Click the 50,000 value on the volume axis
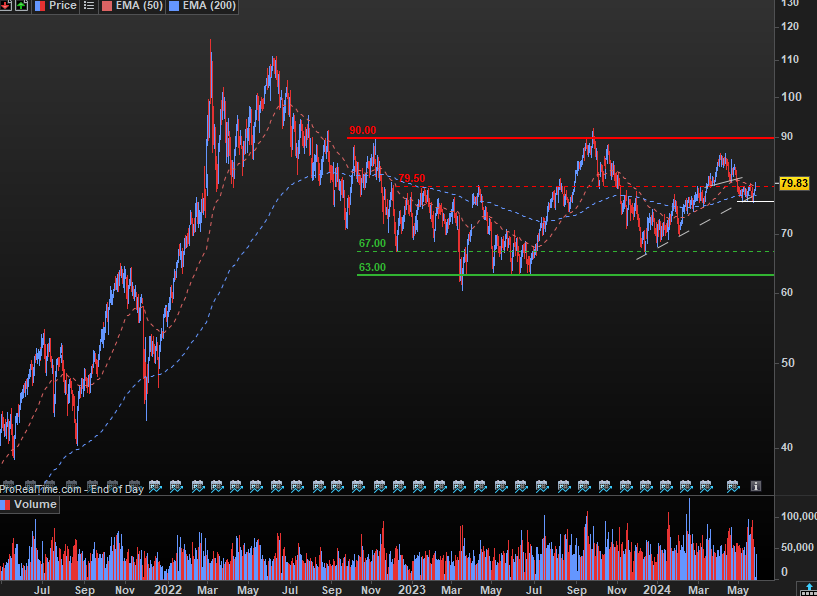 point(798,547)
